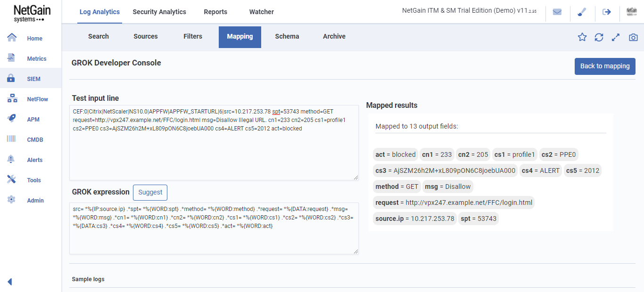Click the star favorite icon
This screenshot has height=292, width=644.
(582, 37)
